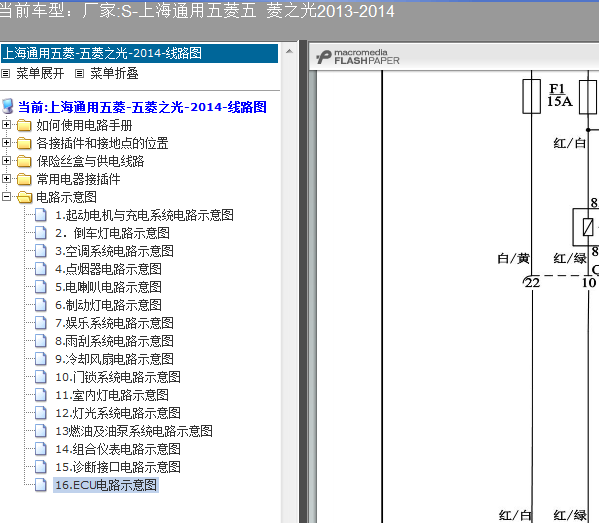Expand the 如何使用电路手册 folder node
The width and height of the screenshot is (599, 523).
tap(6, 125)
